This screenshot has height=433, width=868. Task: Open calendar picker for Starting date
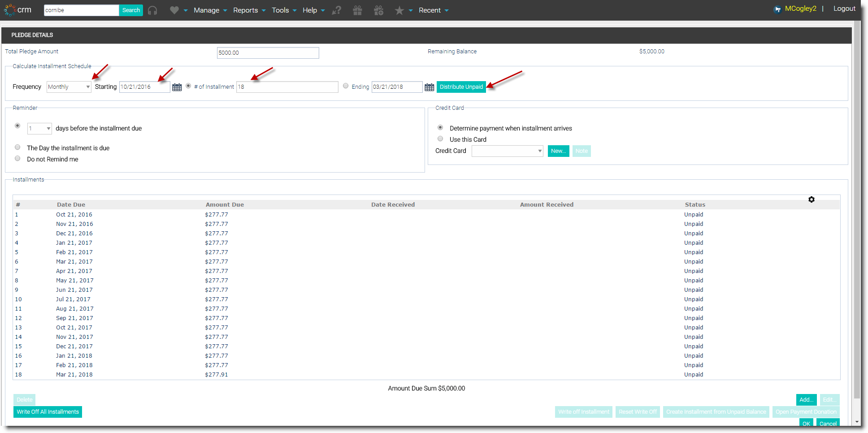(177, 87)
